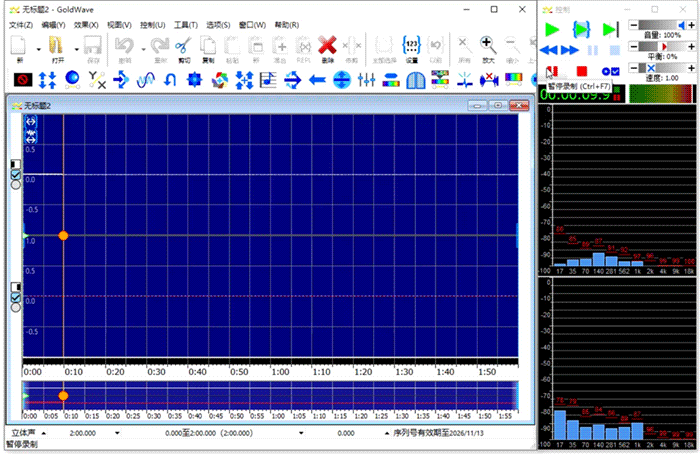The width and height of the screenshot is (700, 454).
Task: Click the blue arch-shaped filter effect icon
Action: coord(415,80)
